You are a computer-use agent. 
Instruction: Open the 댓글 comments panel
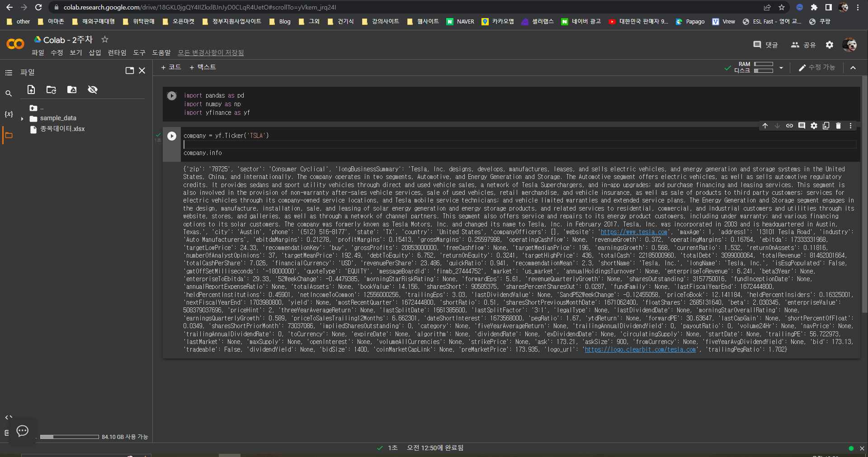[x=765, y=45]
